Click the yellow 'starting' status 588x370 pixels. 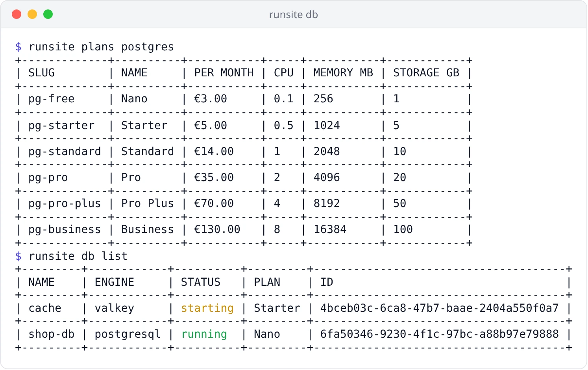point(207,308)
